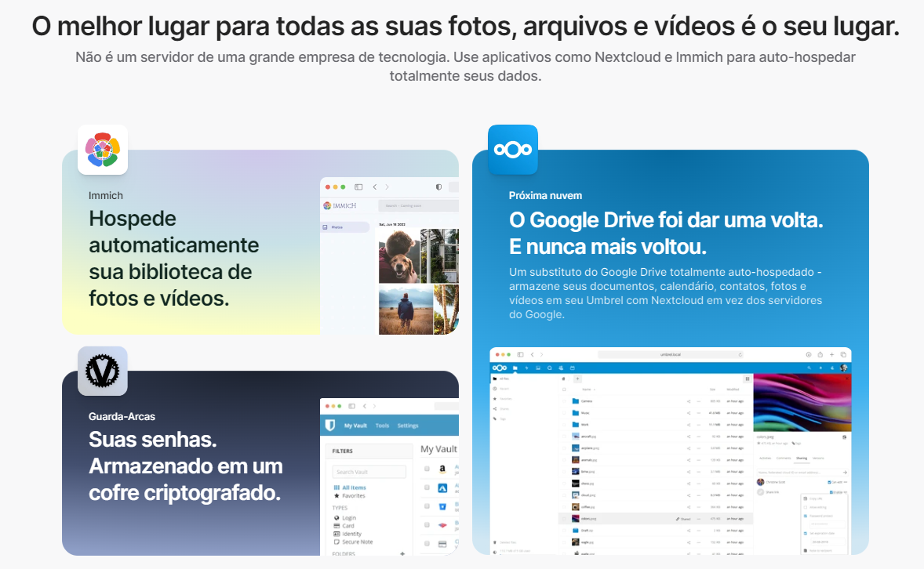Open the Photos icon in Nextcloud's header

(x=538, y=368)
